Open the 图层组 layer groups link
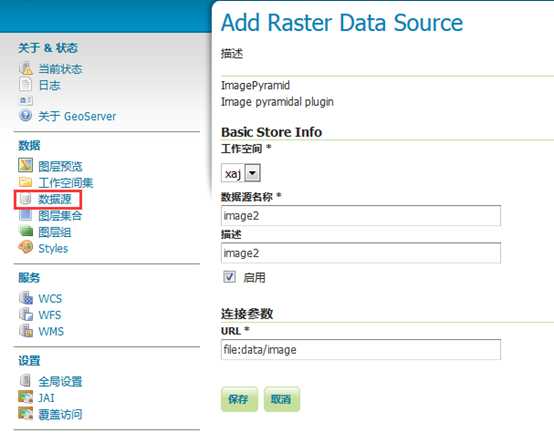The image size is (554, 433). point(55,232)
